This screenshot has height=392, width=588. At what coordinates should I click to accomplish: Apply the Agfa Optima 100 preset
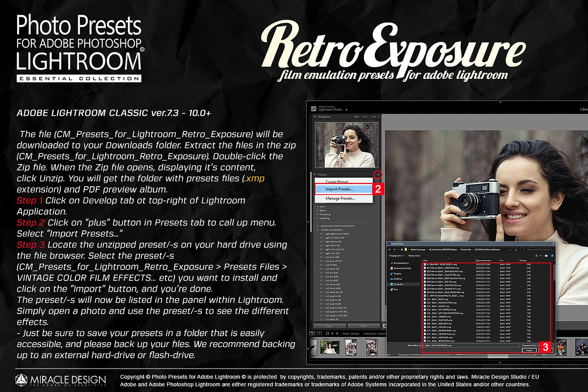[333, 242]
